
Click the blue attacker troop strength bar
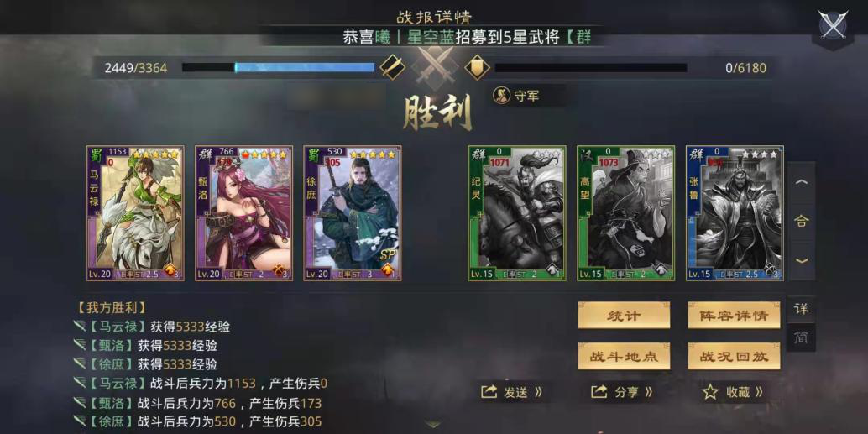279,67
